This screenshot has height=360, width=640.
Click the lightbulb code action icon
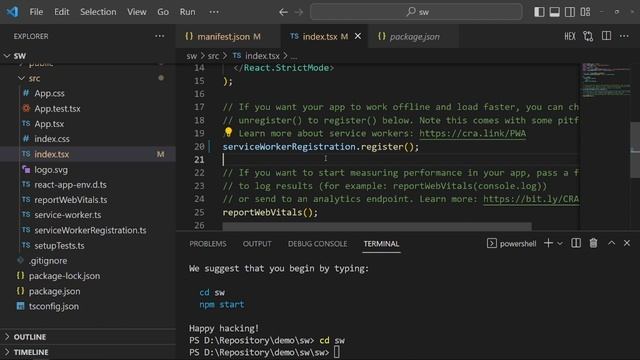pyautogui.click(x=228, y=132)
